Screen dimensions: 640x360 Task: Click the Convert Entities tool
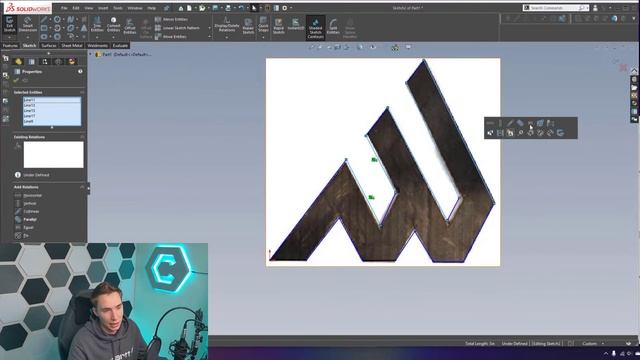tap(113, 24)
